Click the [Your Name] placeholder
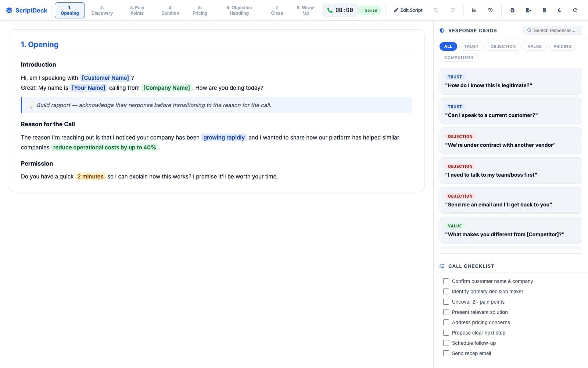588x368 pixels. (88, 88)
